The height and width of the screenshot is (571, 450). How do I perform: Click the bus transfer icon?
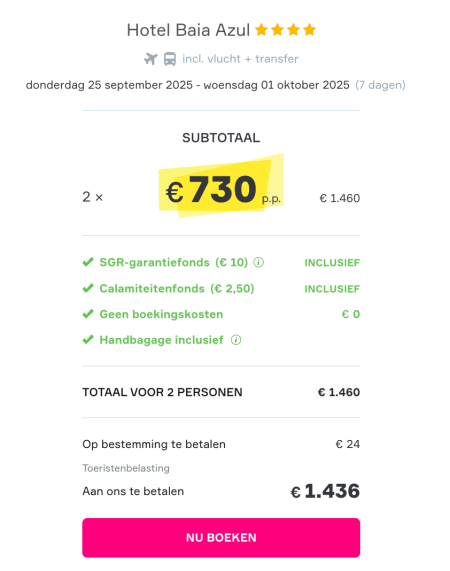point(170,59)
